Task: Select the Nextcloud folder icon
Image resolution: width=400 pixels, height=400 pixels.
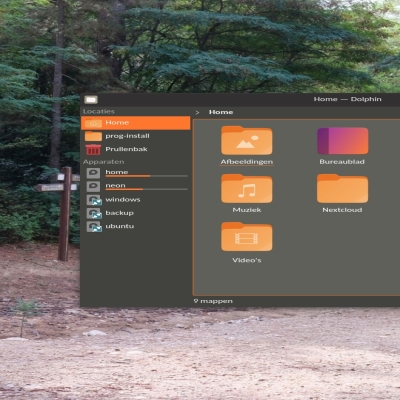Action: pyautogui.click(x=343, y=188)
